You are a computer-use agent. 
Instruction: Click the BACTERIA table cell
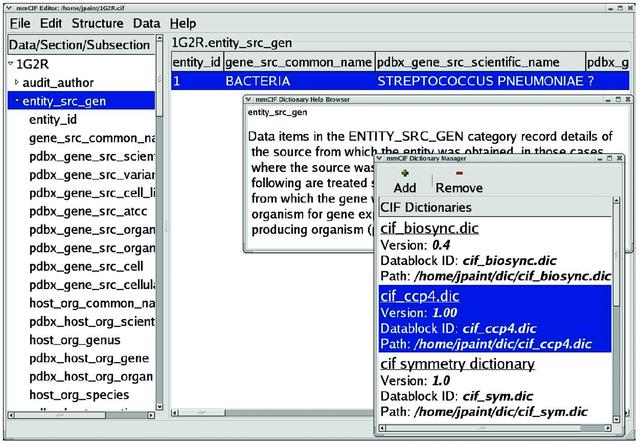(258, 81)
